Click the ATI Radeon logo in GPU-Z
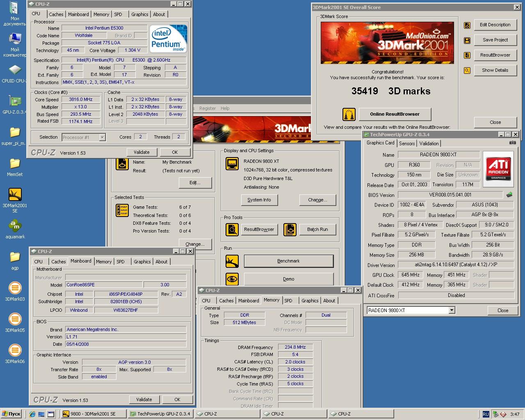The height and width of the screenshot is (420, 525). [x=498, y=168]
